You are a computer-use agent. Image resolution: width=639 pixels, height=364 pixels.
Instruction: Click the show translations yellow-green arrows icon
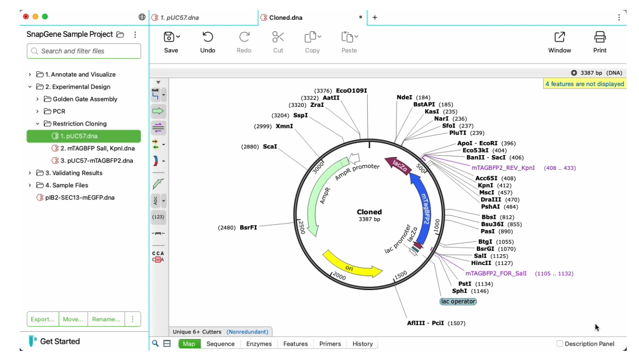click(x=156, y=145)
